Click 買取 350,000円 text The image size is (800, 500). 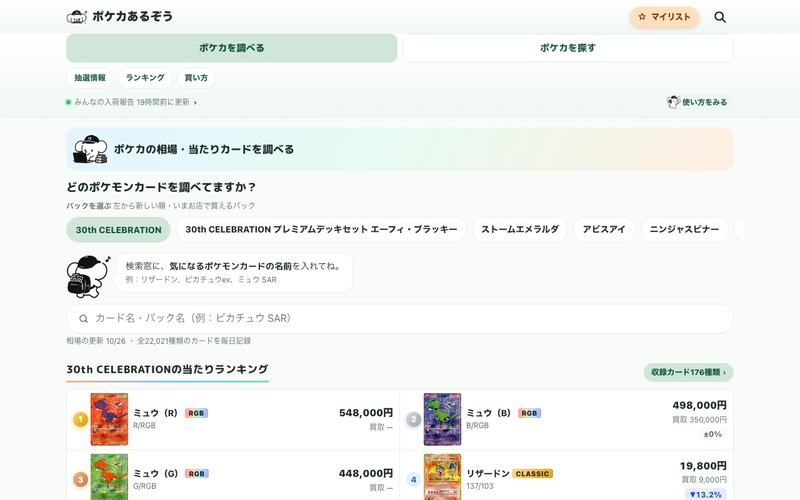pos(699,419)
